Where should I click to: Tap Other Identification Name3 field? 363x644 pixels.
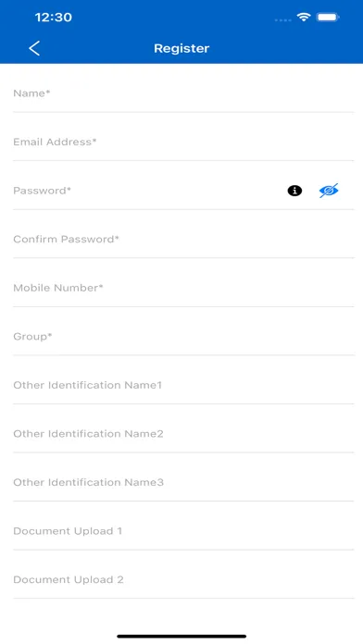point(183,482)
